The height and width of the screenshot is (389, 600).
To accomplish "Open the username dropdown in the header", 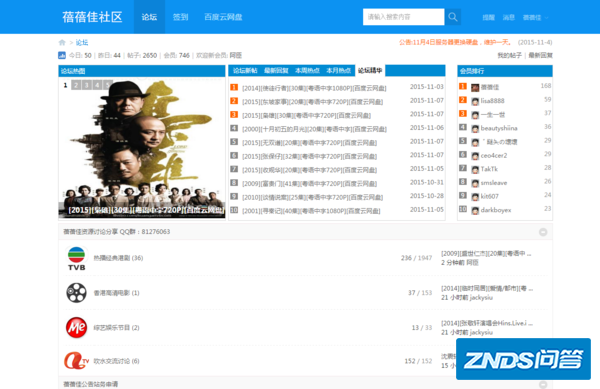I will coord(535,17).
